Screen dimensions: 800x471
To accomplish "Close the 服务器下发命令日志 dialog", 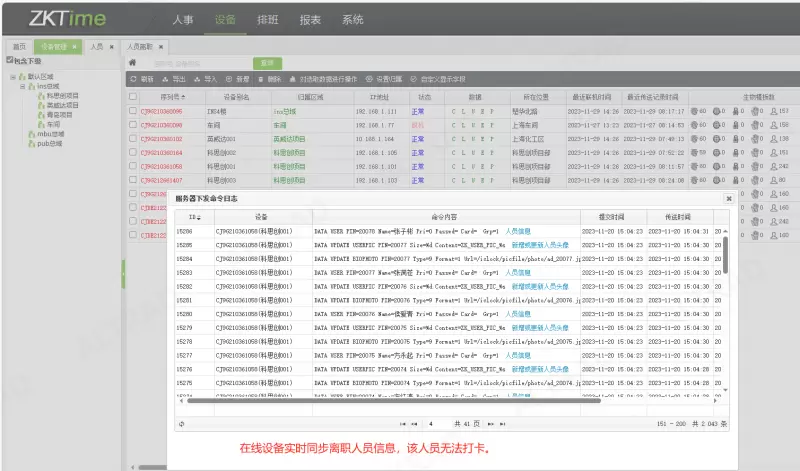I will point(729,199).
